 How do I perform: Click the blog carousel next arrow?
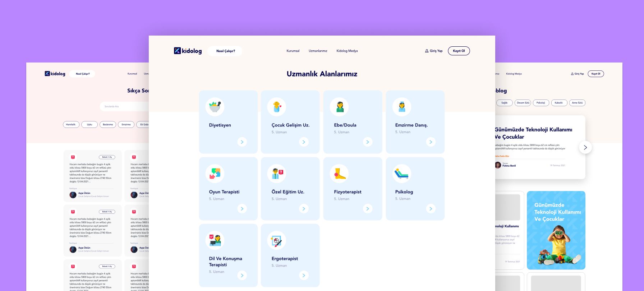pos(585,147)
